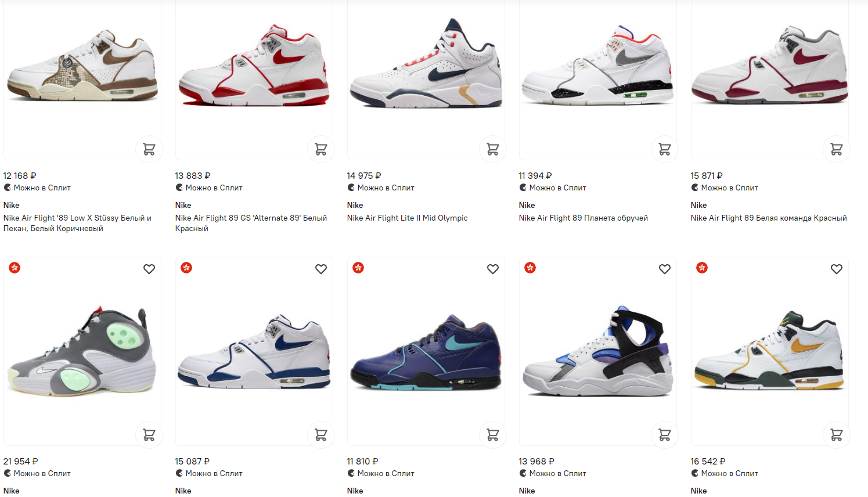Click the red badge on the 15 087 ₽ sneaker
The width and height of the screenshot is (868, 497).
click(x=186, y=268)
